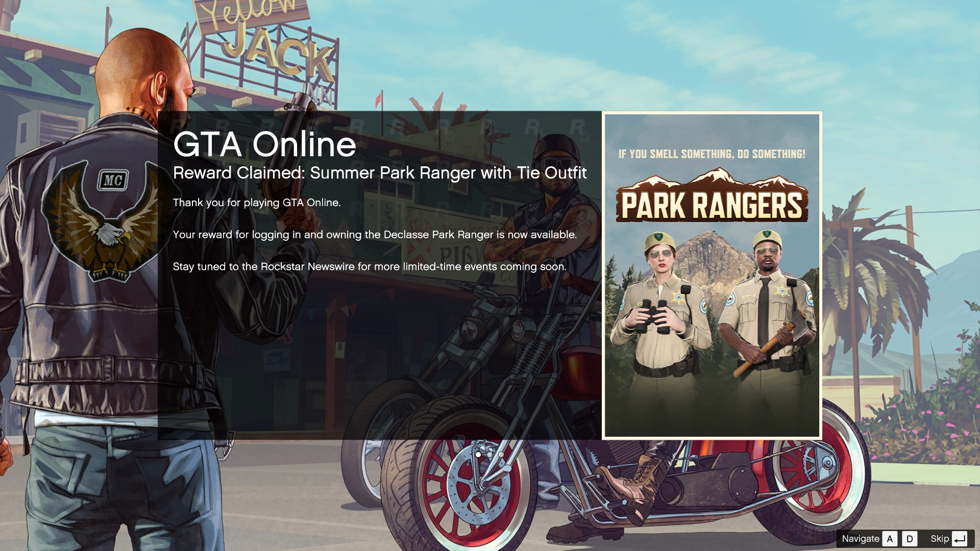Select the first active page dot

click(478, 454)
